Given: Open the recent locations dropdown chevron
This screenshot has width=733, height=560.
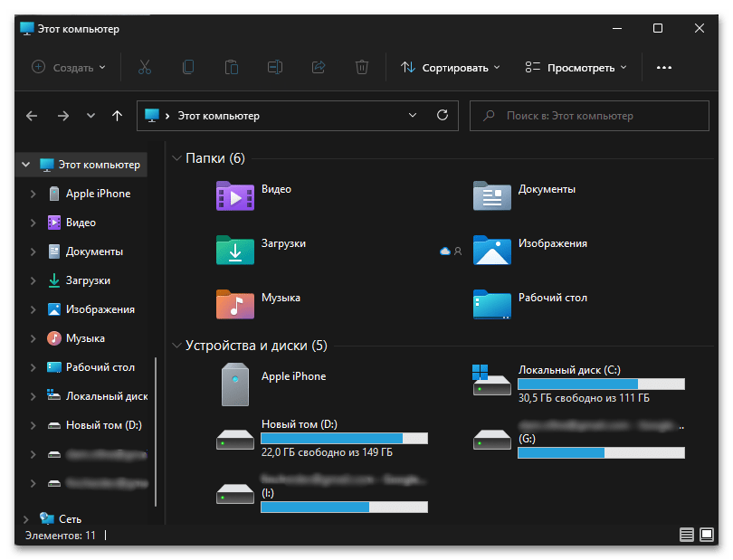Looking at the screenshot, I should 90,116.
